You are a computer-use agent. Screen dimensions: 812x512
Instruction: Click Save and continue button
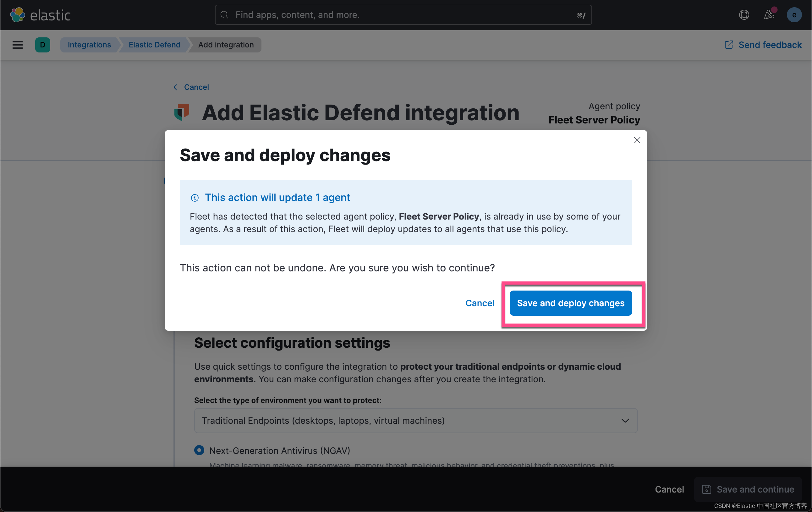pyautogui.click(x=748, y=489)
